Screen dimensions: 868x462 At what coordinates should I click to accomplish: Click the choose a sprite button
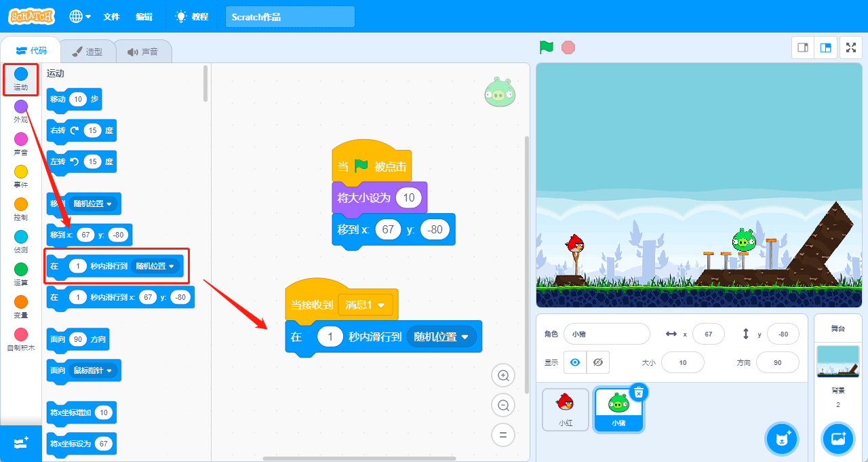782,438
